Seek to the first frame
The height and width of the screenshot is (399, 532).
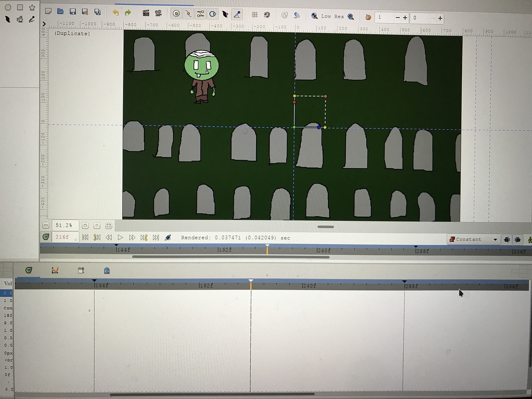[85, 237]
